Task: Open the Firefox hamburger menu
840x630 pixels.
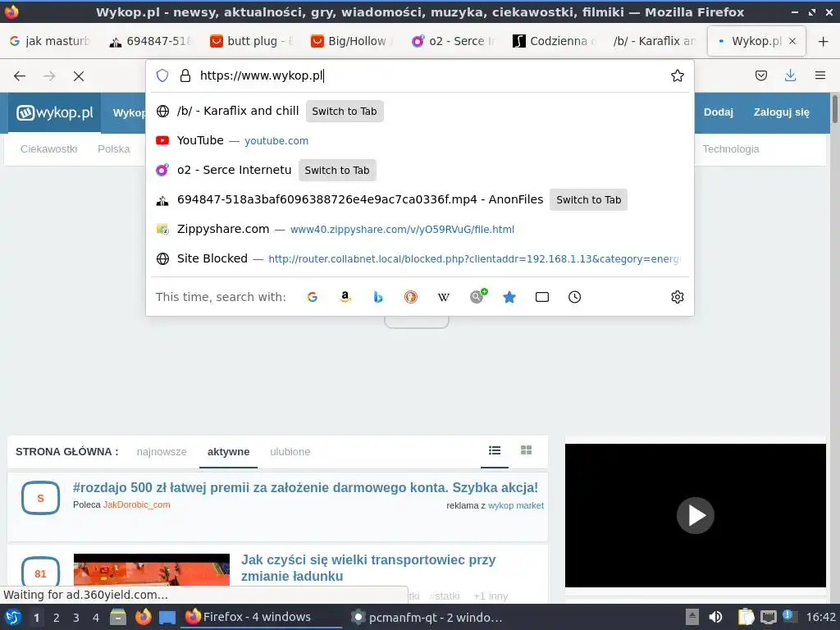Action: 820,75
